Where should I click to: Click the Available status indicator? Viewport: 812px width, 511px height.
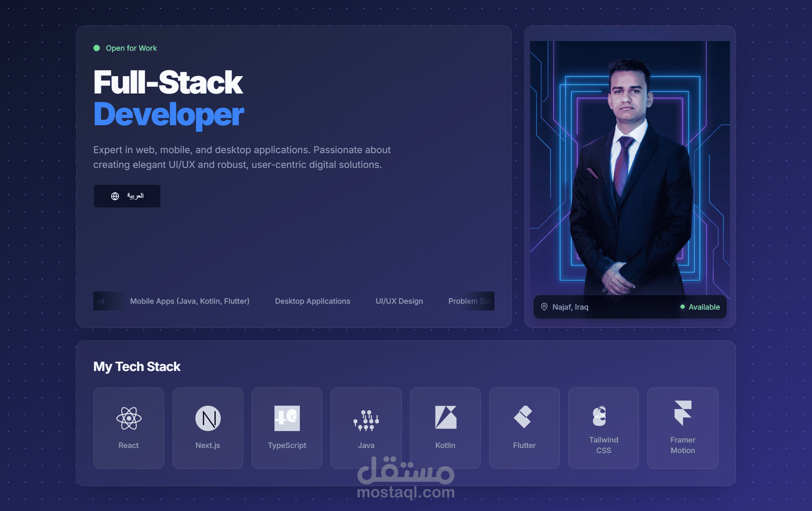point(700,307)
